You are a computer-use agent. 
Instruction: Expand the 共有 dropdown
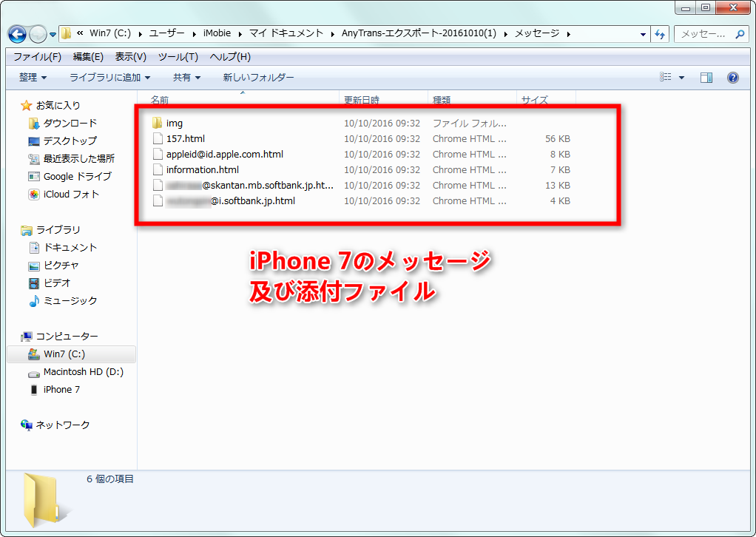click(186, 77)
